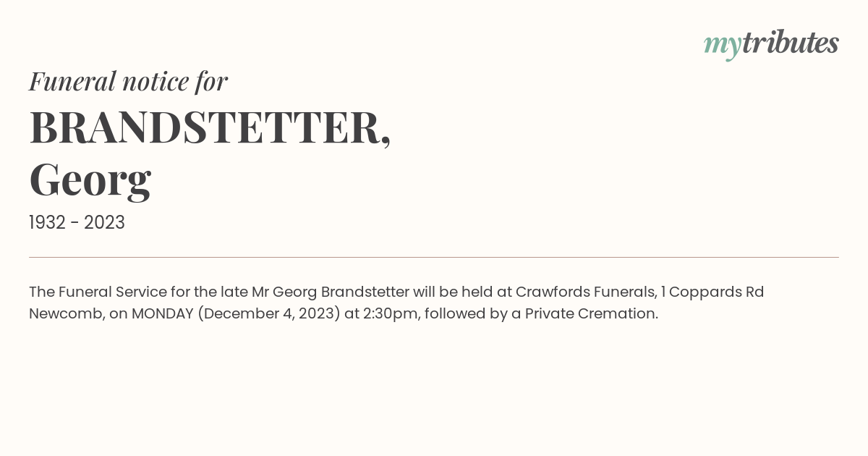Click the years 1932 - 2023
The height and width of the screenshot is (456, 868).
coord(77,223)
